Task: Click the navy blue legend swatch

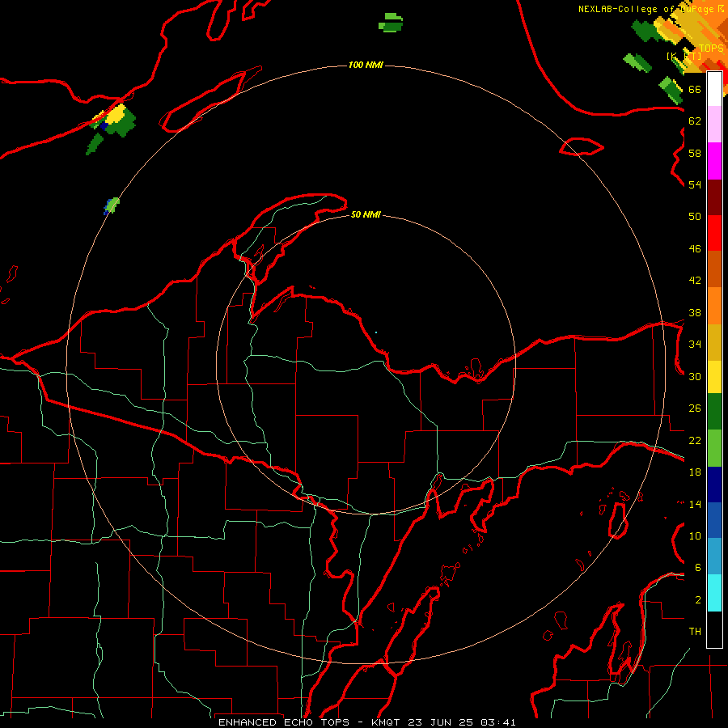Action: click(x=714, y=485)
